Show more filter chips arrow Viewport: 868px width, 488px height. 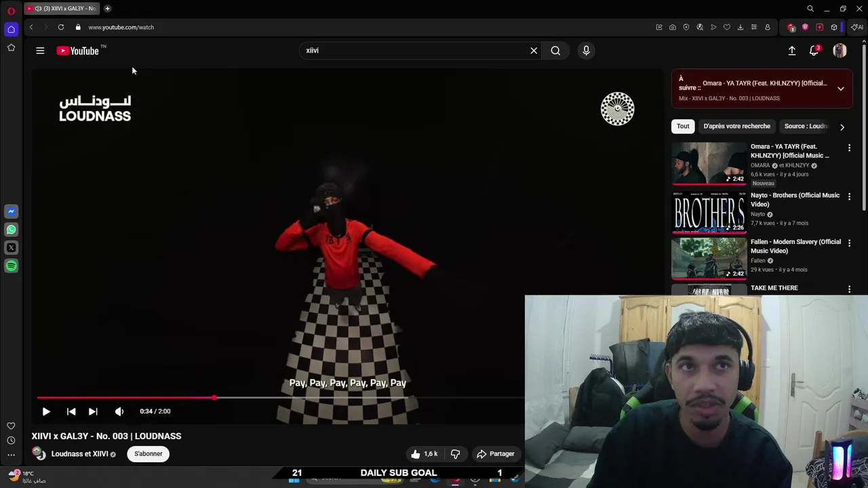coord(842,127)
